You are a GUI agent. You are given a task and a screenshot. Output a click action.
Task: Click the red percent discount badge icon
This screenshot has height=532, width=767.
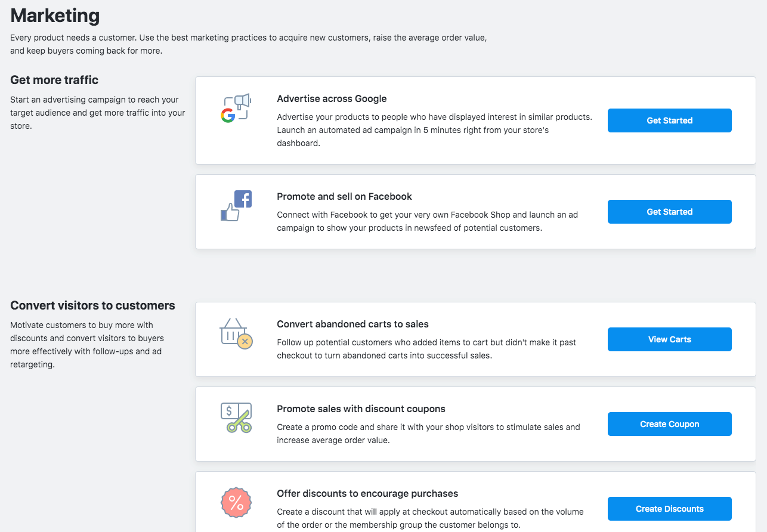(x=236, y=503)
